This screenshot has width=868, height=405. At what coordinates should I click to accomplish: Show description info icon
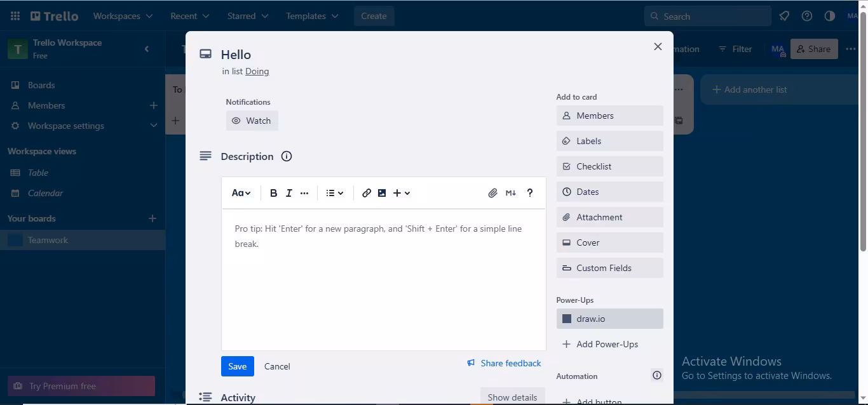click(287, 156)
